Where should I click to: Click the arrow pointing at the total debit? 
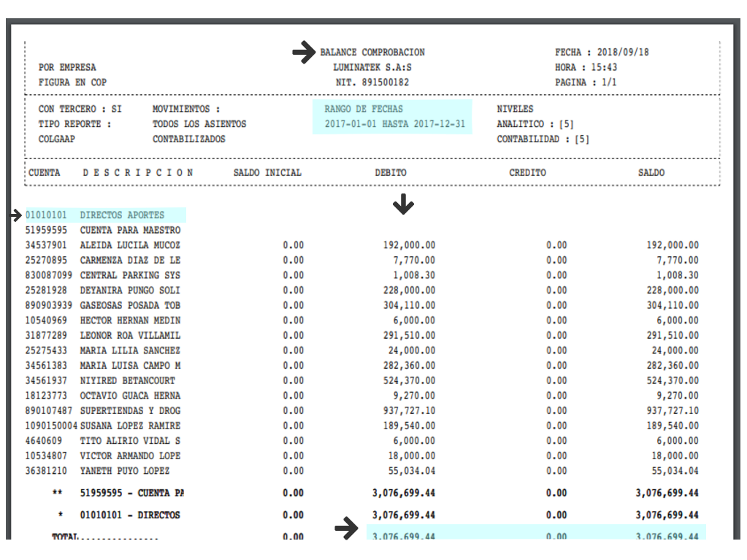point(347,529)
